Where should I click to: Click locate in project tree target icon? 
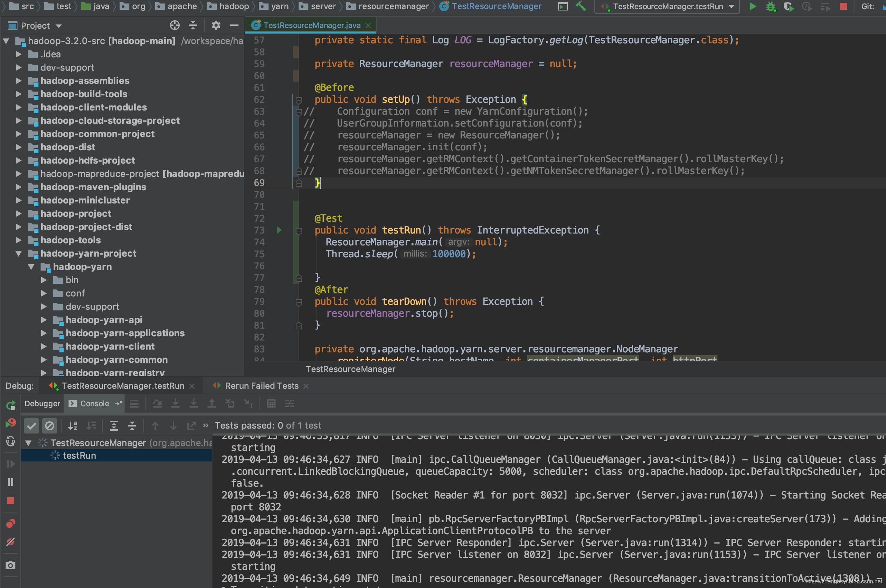point(175,26)
